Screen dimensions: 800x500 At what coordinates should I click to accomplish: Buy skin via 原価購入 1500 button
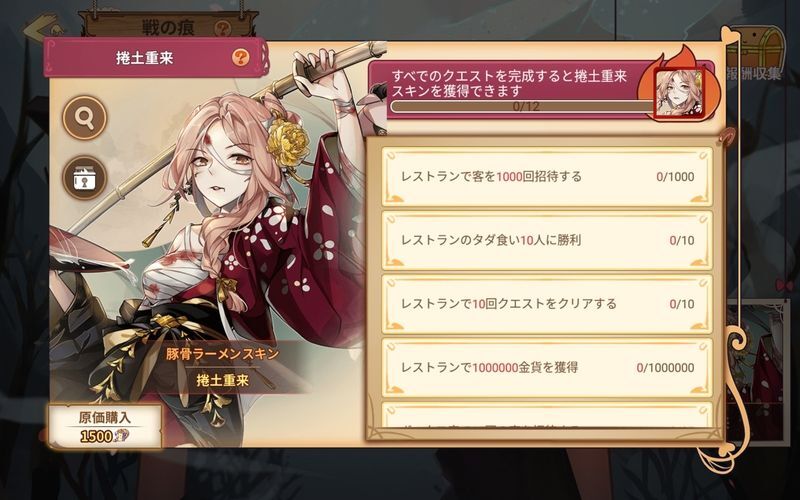coord(105,427)
